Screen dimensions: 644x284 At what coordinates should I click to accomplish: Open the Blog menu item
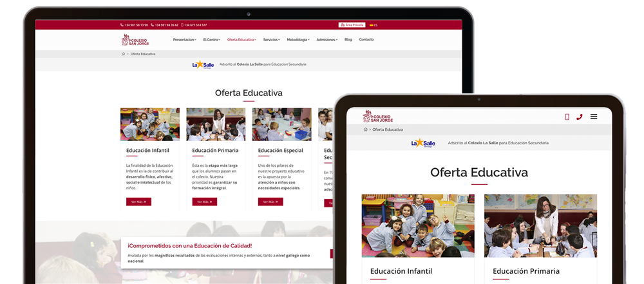tap(348, 39)
